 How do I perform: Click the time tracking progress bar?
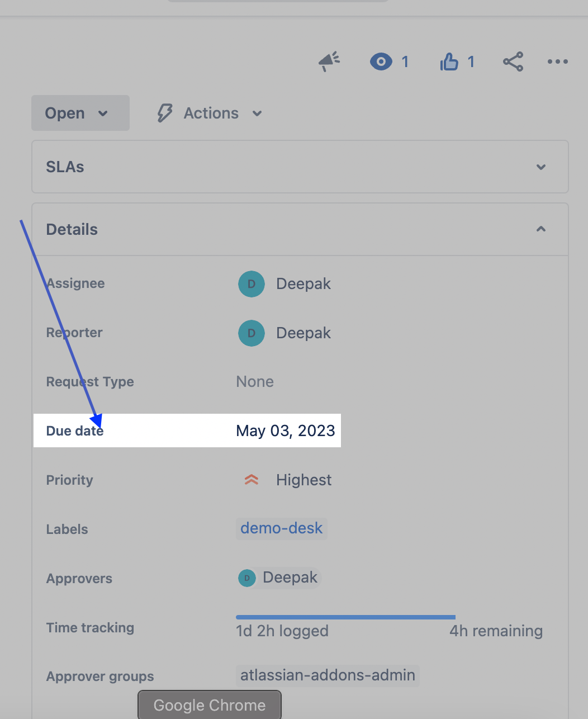tap(345, 617)
